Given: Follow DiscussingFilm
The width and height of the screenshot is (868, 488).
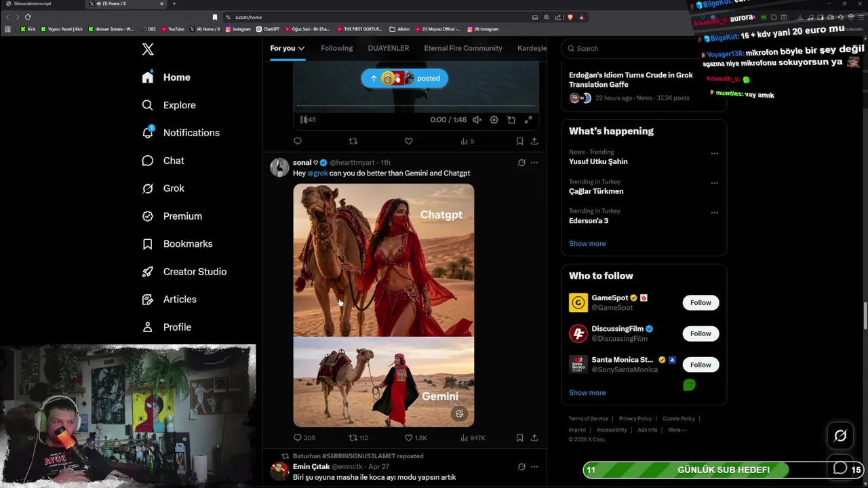Looking at the screenshot, I should 701,333.
